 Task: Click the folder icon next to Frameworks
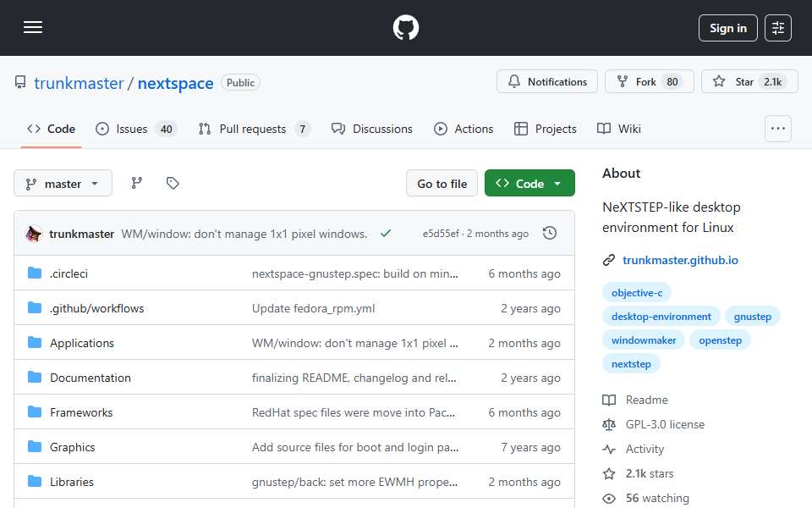(35, 411)
